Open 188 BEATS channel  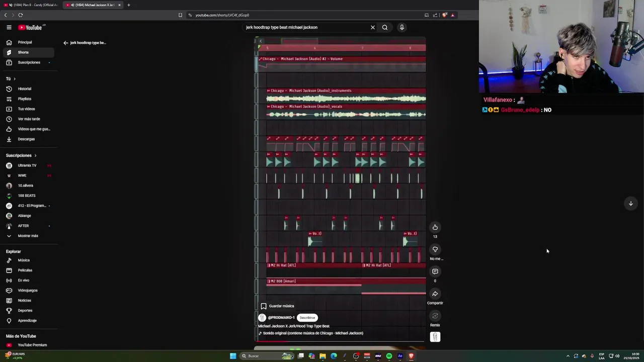click(28, 196)
